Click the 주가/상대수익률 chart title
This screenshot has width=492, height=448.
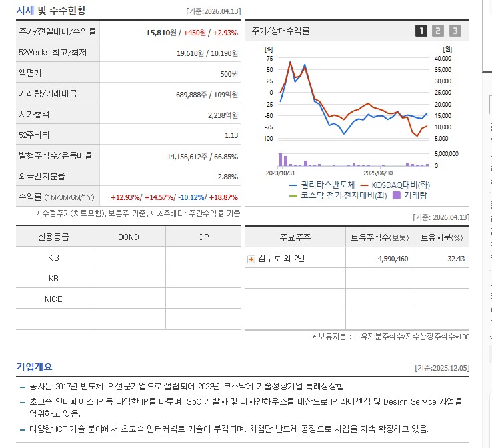pos(281,31)
